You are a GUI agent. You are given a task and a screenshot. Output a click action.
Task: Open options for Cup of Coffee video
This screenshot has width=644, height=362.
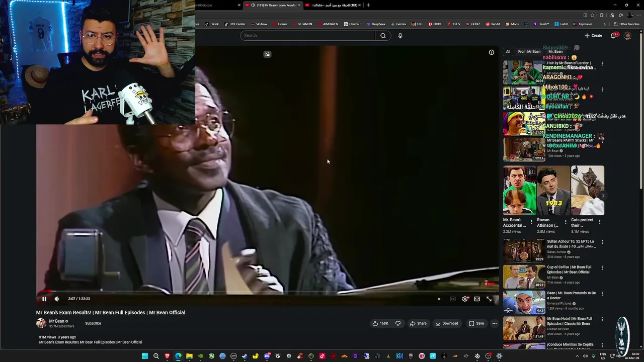coord(602,268)
